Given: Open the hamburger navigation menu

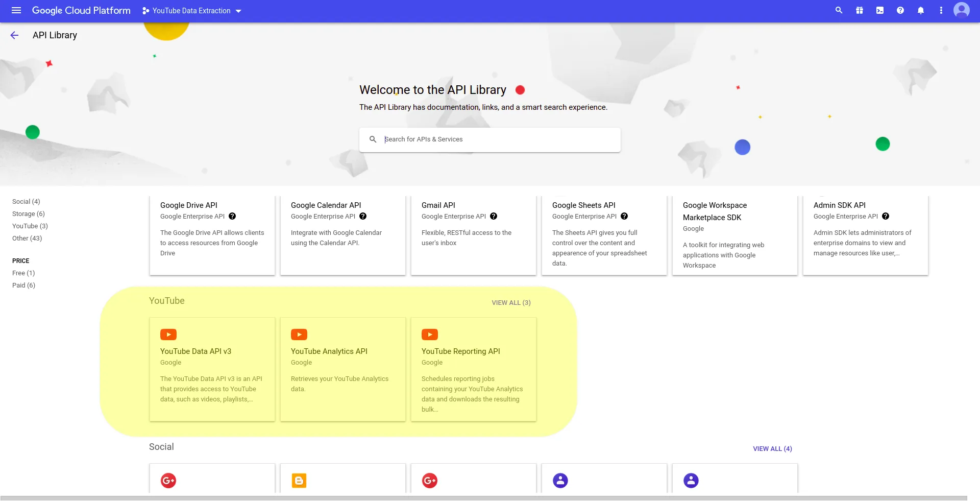Looking at the screenshot, I should (x=16, y=10).
